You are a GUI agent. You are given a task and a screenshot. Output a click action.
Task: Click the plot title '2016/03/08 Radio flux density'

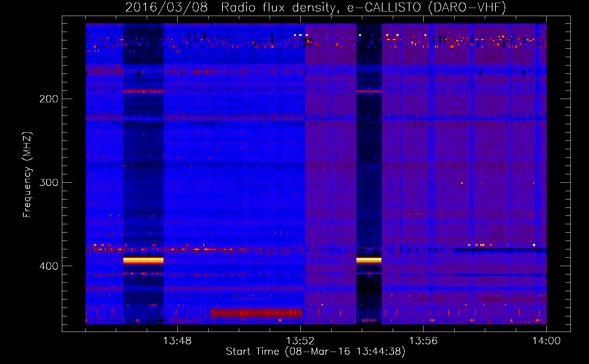tap(230, 8)
